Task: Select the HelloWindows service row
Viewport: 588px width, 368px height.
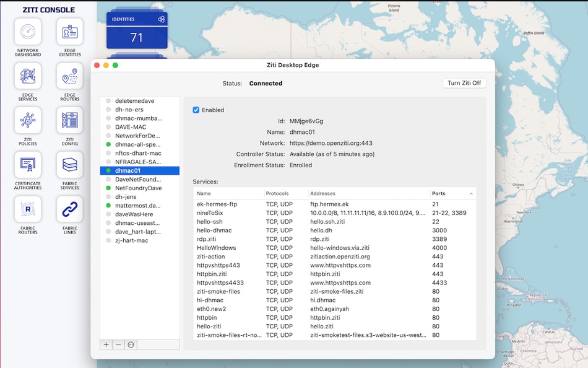Action: coord(335,248)
